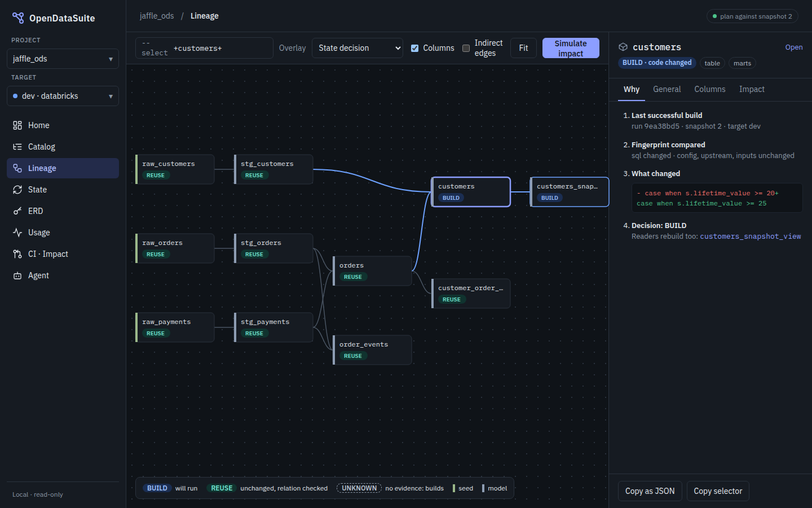812x508 pixels.
Task: Click the jaffle_ods breadcrumb link
Action: (x=157, y=16)
